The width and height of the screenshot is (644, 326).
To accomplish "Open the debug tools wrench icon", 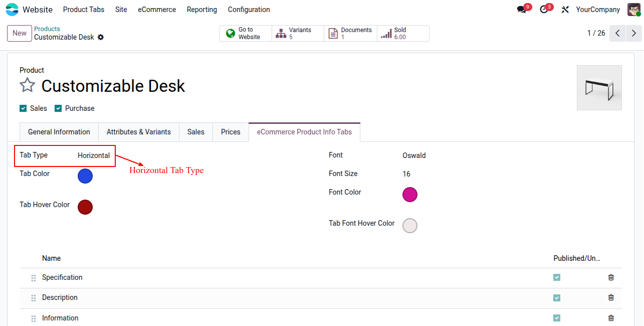I will click(x=565, y=10).
